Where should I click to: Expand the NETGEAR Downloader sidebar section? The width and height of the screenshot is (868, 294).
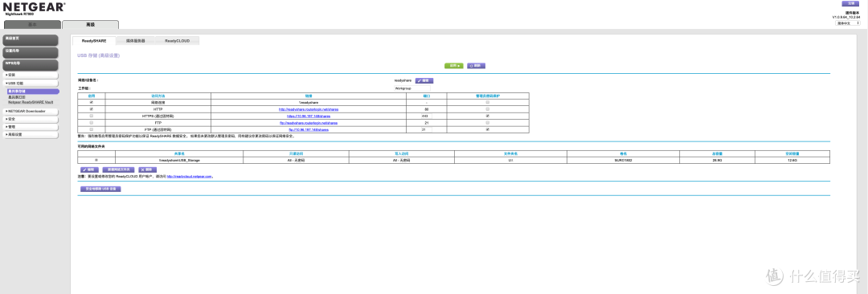click(31, 112)
